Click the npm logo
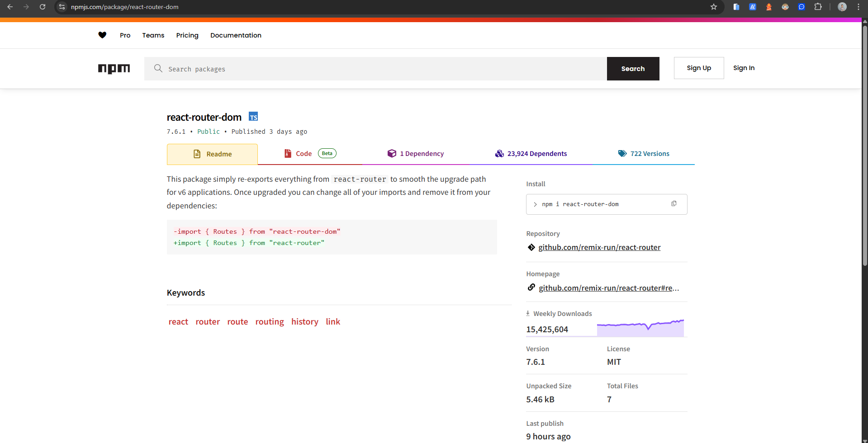This screenshot has height=443, width=868. pos(114,69)
